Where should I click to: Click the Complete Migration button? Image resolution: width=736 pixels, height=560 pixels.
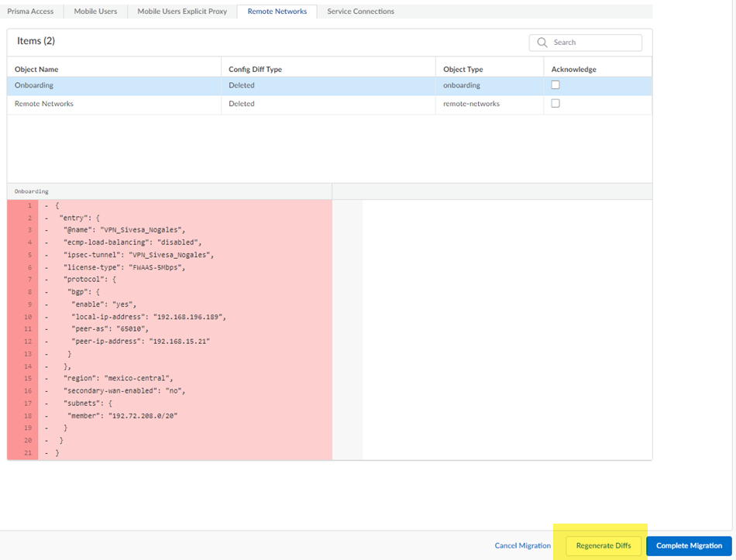pos(689,545)
